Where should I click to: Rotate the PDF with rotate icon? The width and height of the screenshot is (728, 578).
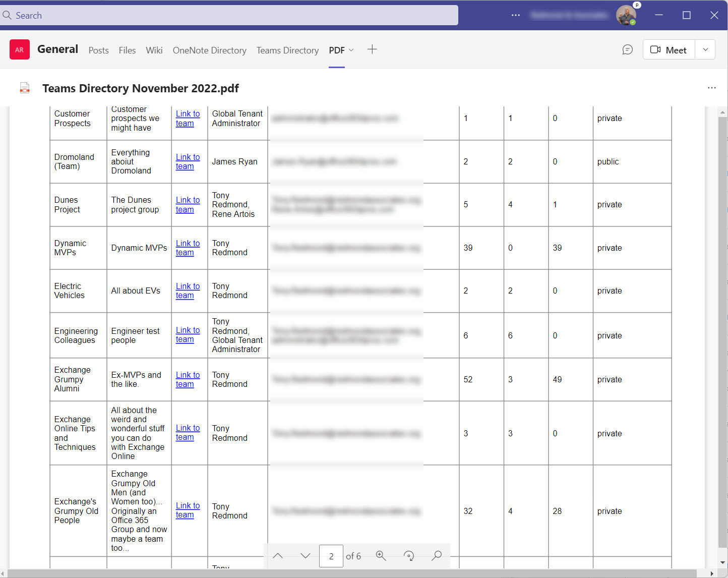[409, 556]
